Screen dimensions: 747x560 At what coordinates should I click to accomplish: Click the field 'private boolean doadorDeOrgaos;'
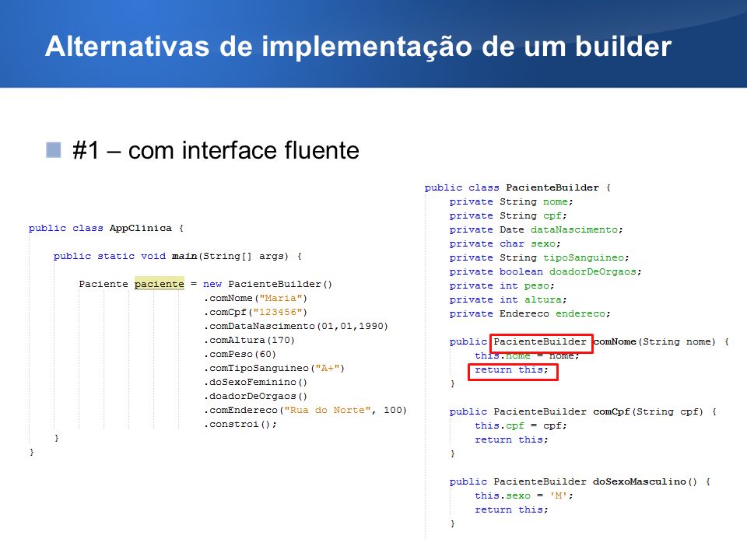coord(545,271)
